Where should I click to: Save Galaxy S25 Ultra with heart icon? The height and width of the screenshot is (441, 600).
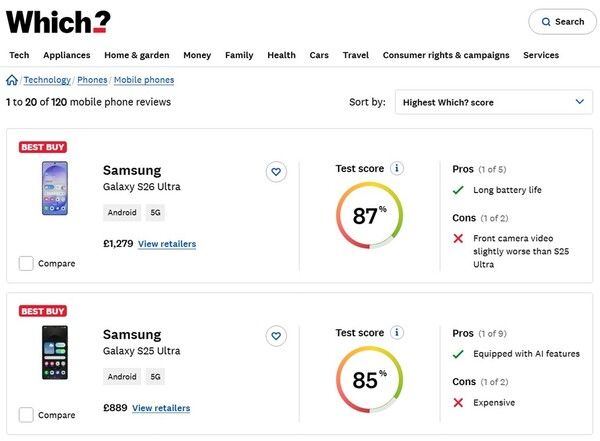click(276, 335)
